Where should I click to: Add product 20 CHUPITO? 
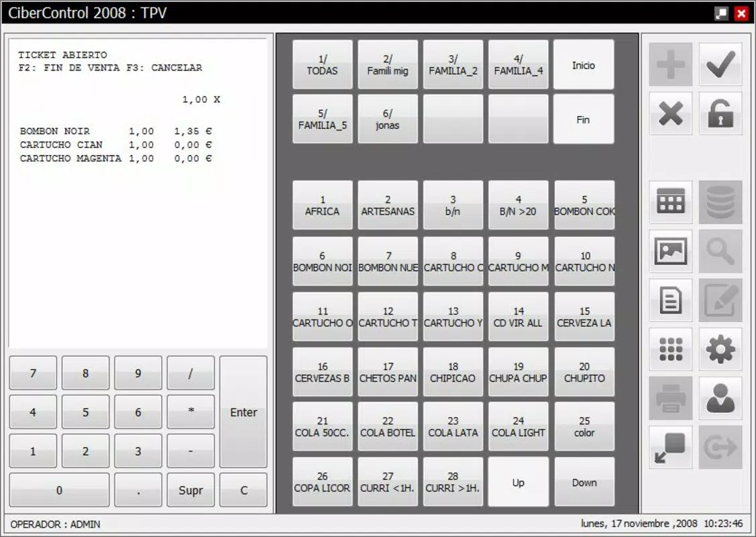pos(584,372)
